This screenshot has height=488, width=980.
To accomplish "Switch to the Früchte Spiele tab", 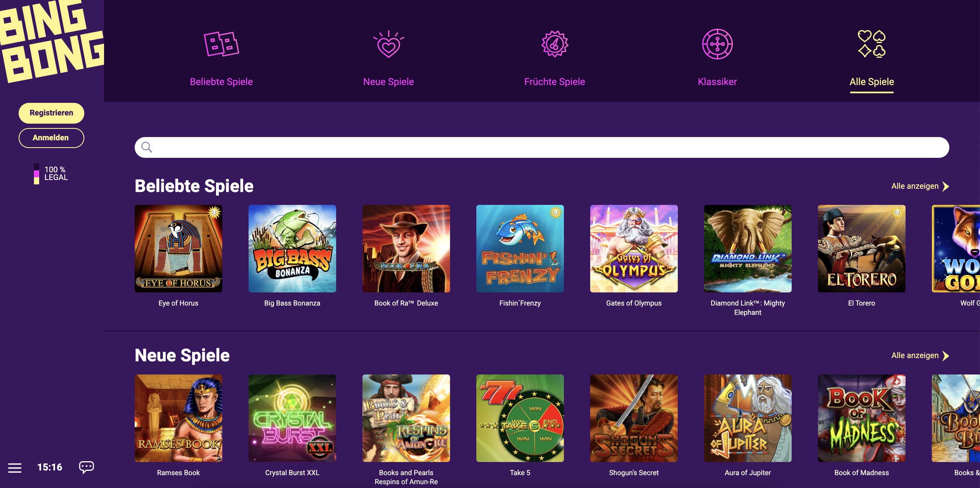I will click(x=555, y=82).
